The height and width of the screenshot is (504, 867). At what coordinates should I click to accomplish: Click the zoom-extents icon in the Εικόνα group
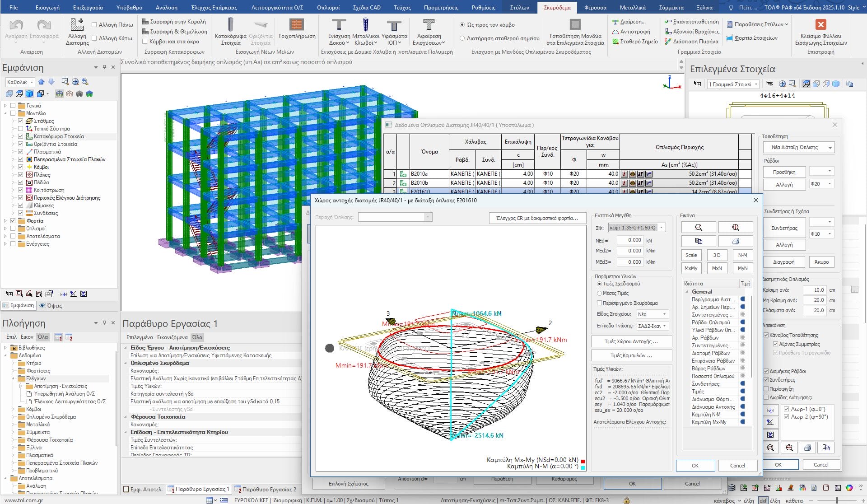pos(735,227)
